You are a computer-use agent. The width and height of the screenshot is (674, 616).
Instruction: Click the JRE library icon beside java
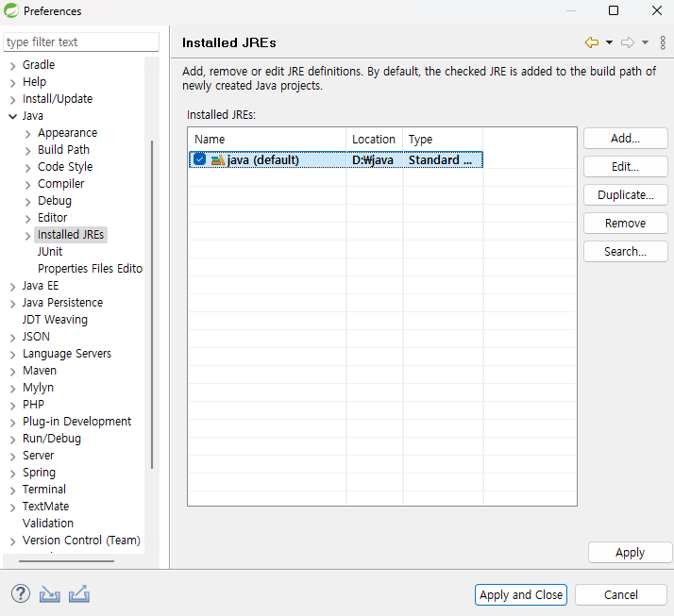point(218,160)
